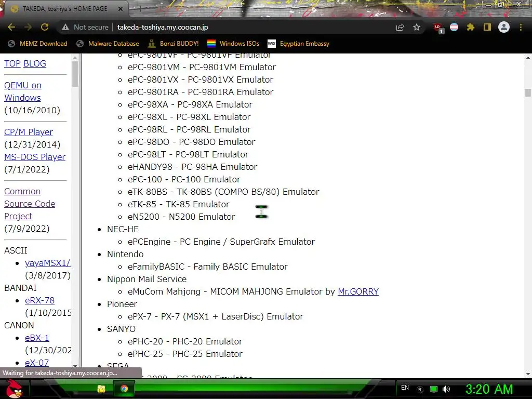This screenshot has height=399, width=532.
Task: Open the uBlock Origin extension icon
Action: click(x=438, y=28)
